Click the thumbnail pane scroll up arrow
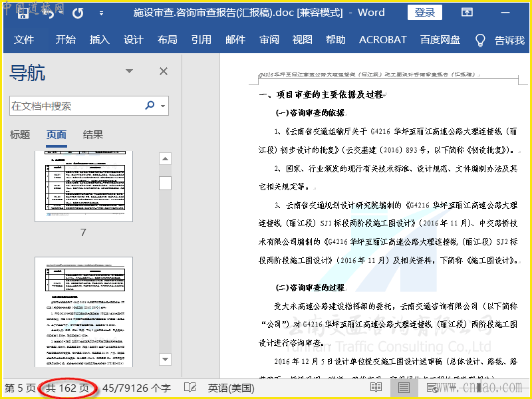Viewport: 532px width, 399px height. pyautogui.click(x=165, y=159)
